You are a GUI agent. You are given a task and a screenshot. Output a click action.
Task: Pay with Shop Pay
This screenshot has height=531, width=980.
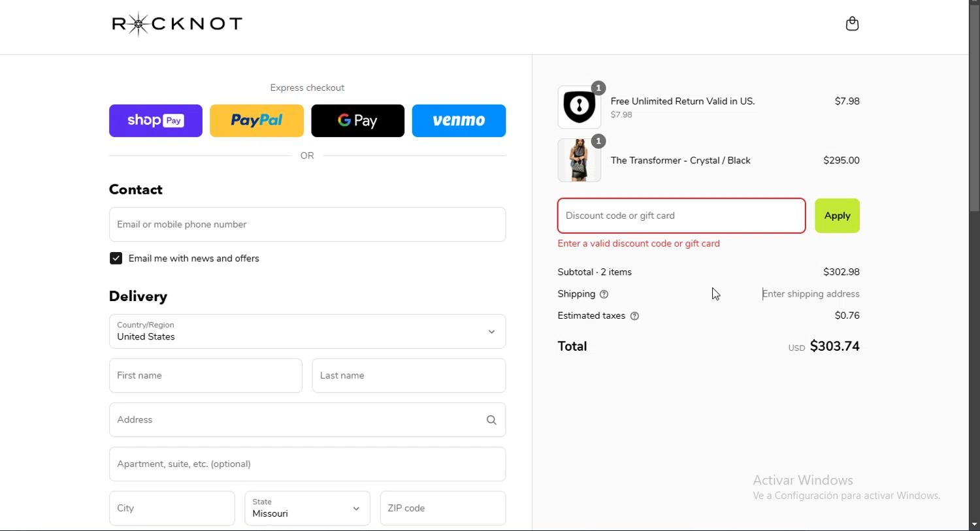[x=155, y=121]
